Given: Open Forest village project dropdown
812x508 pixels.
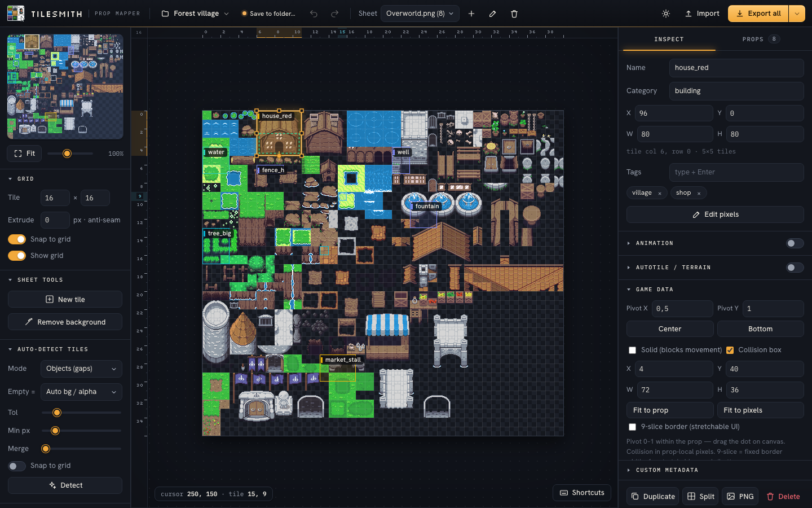Looking at the screenshot, I should click(195, 14).
